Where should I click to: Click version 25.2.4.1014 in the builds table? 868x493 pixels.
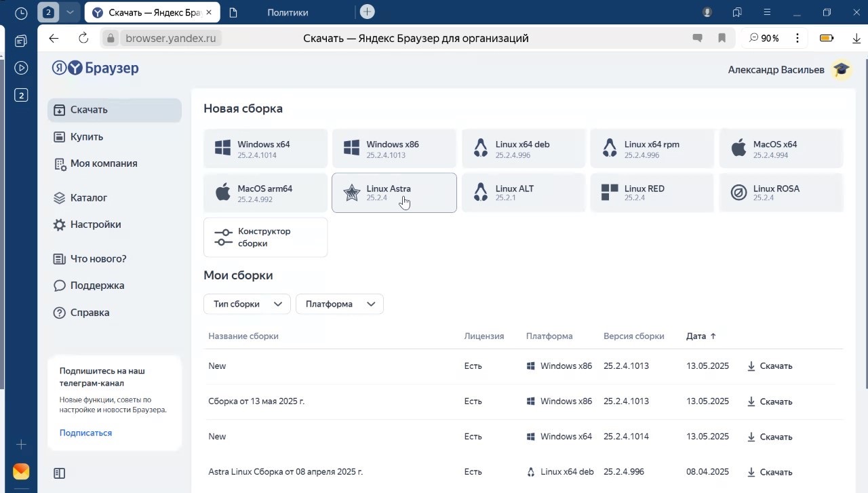[x=626, y=437]
